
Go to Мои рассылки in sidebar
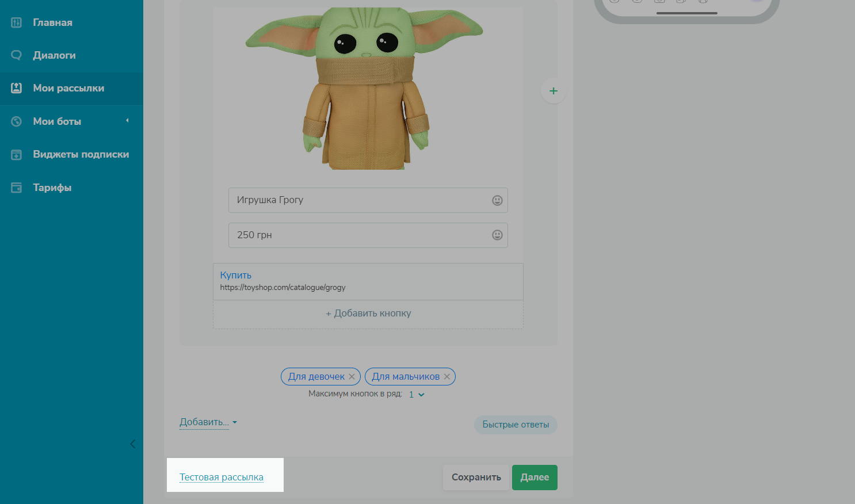pyautogui.click(x=68, y=88)
